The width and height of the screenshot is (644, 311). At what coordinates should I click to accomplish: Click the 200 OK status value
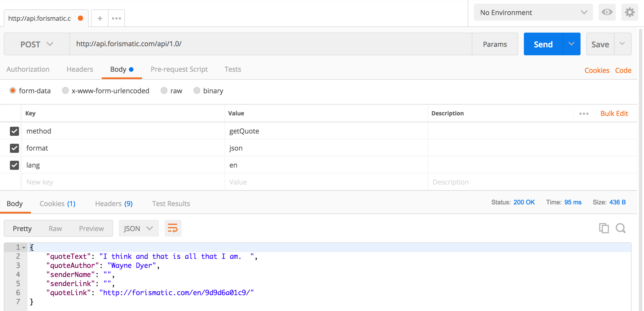[x=524, y=202]
